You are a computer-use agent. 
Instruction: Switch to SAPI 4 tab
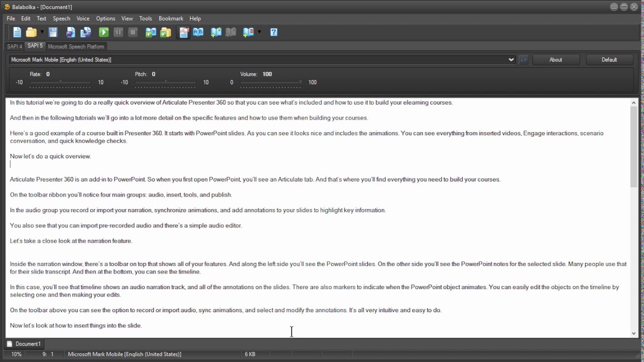point(15,46)
